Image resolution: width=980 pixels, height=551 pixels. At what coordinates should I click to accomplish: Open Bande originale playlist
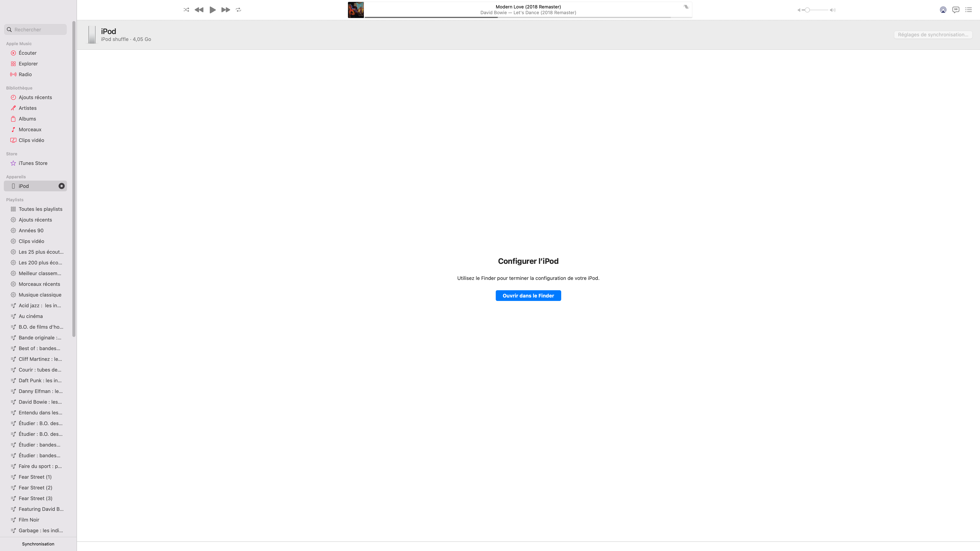pyautogui.click(x=35, y=338)
